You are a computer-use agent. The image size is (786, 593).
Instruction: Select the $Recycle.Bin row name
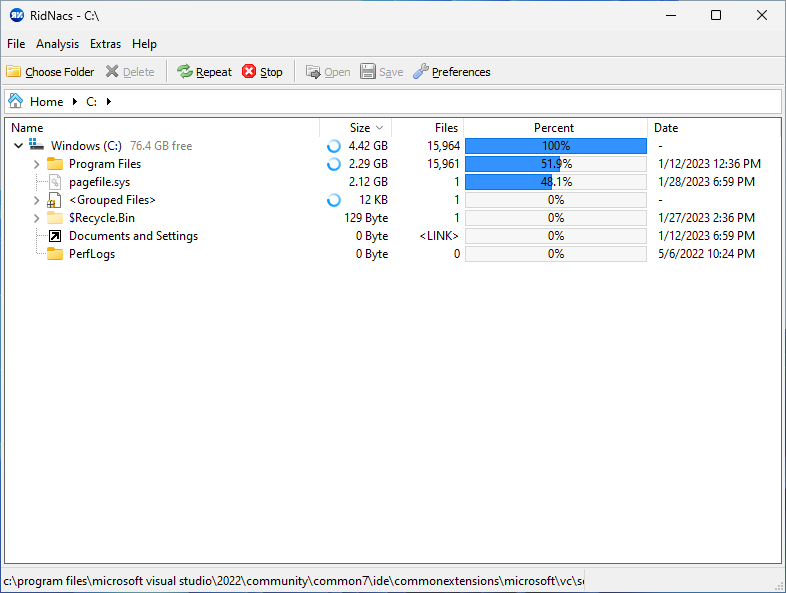pos(102,218)
